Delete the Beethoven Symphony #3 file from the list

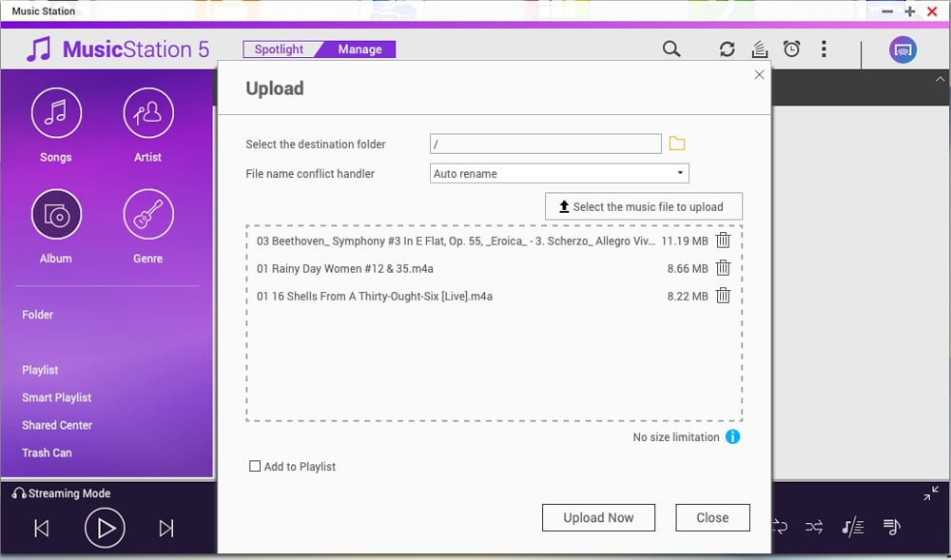[723, 241]
